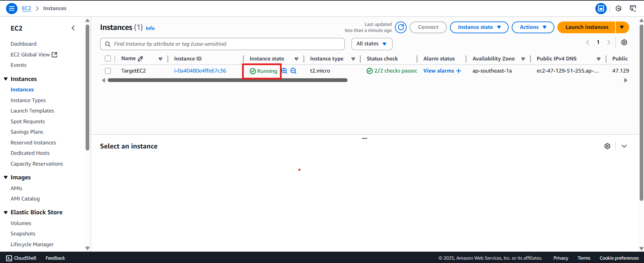The image size is (644, 263).
Task: Collapse the Instances sidebar section
Action: tap(6, 79)
